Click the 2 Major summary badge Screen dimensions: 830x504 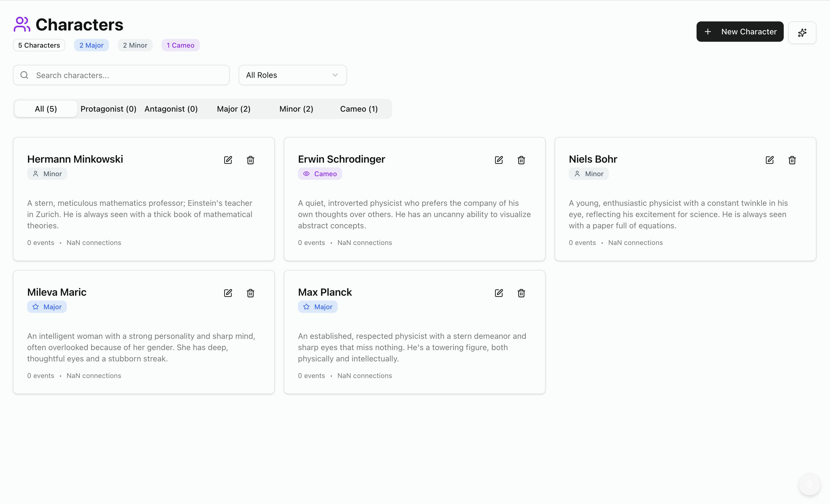[x=91, y=45]
